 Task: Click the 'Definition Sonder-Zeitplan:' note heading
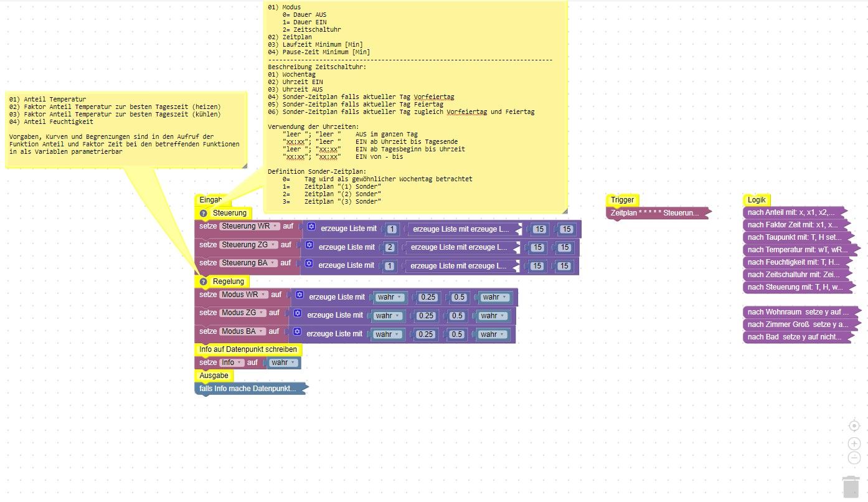tap(317, 171)
